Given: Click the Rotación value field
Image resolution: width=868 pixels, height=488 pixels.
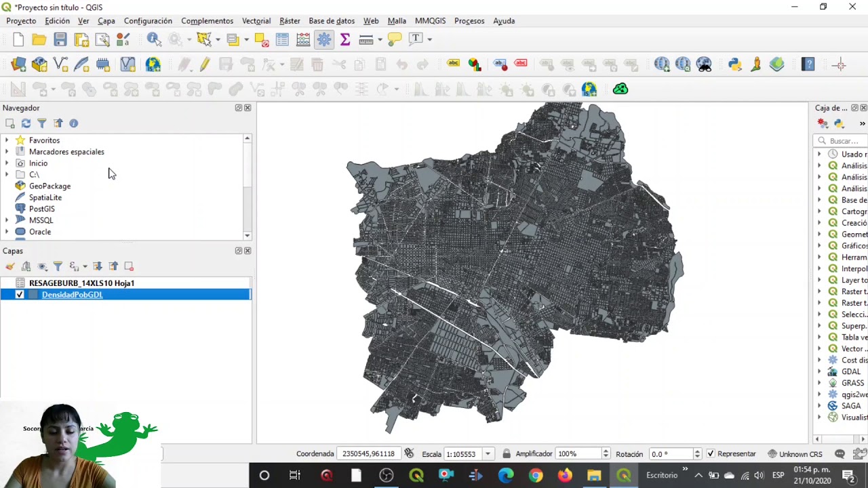Looking at the screenshot, I should [x=671, y=453].
